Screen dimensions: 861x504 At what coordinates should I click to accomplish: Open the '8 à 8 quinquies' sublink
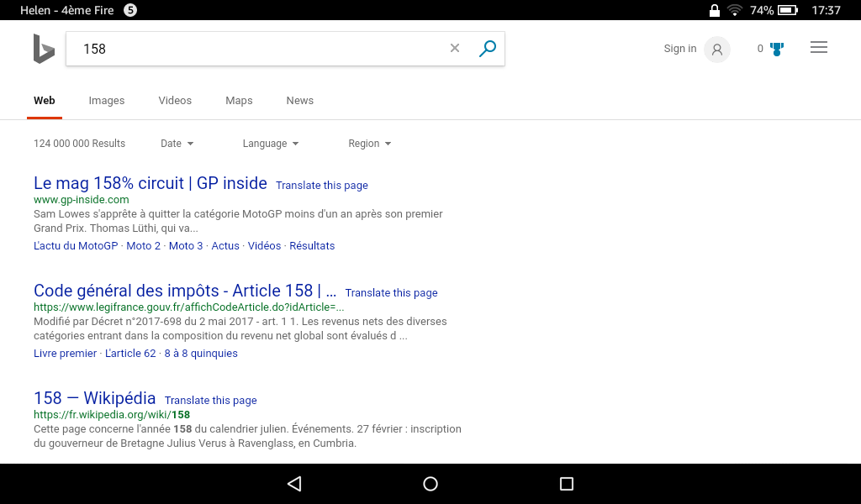(x=201, y=353)
